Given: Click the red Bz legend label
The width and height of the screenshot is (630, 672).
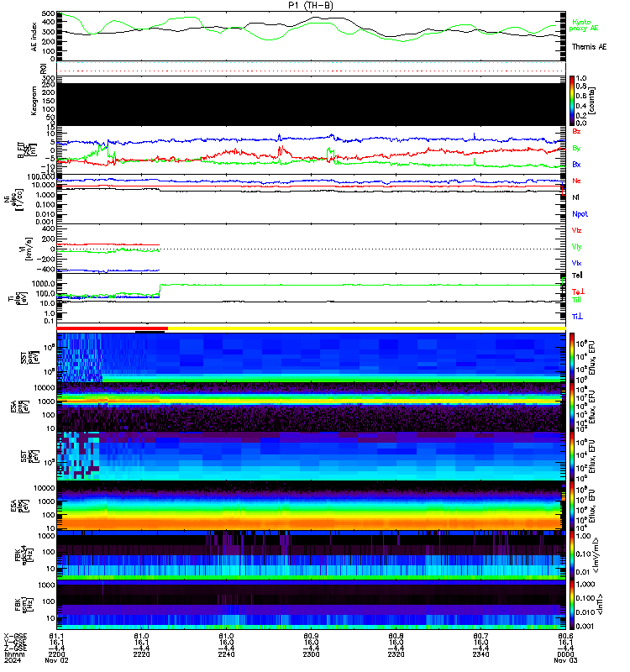Looking at the screenshot, I should (x=576, y=131).
